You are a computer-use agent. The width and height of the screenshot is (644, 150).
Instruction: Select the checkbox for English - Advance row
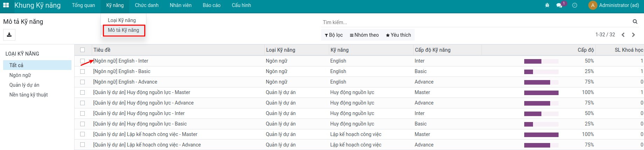click(82, 82)
